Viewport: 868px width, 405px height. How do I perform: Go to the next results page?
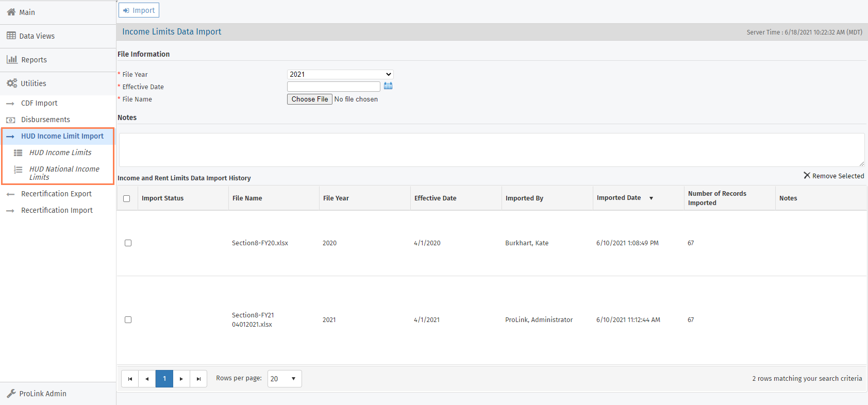coord(181,379)
